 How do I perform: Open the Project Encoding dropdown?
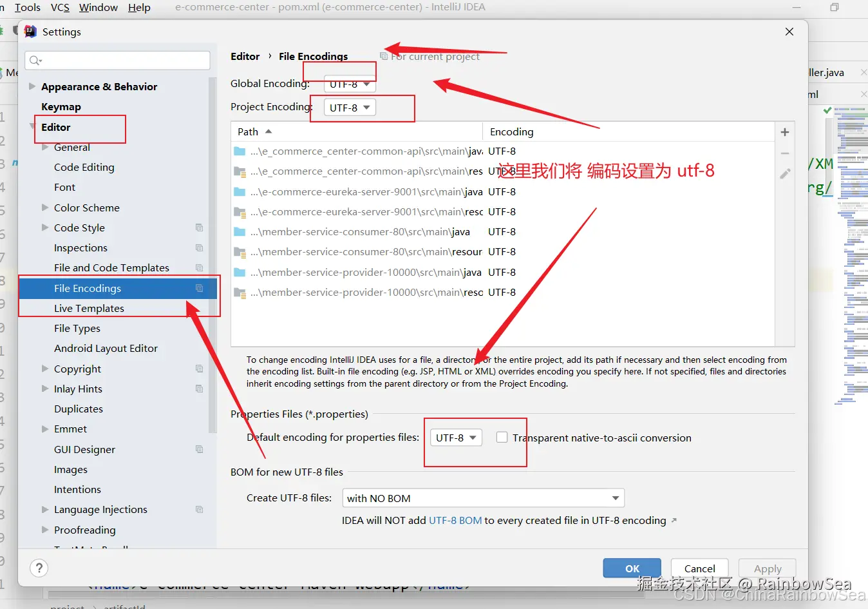click(350, 108)
